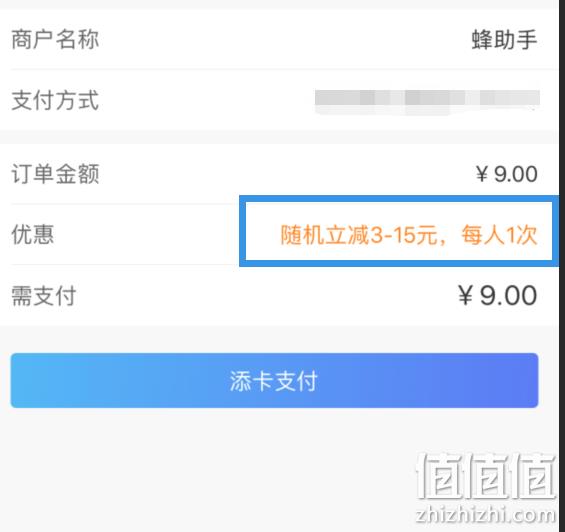Click the 需支付 amount due label
Image resolution: width=565 pixels, height=532 pixels.
pos(44,296)
